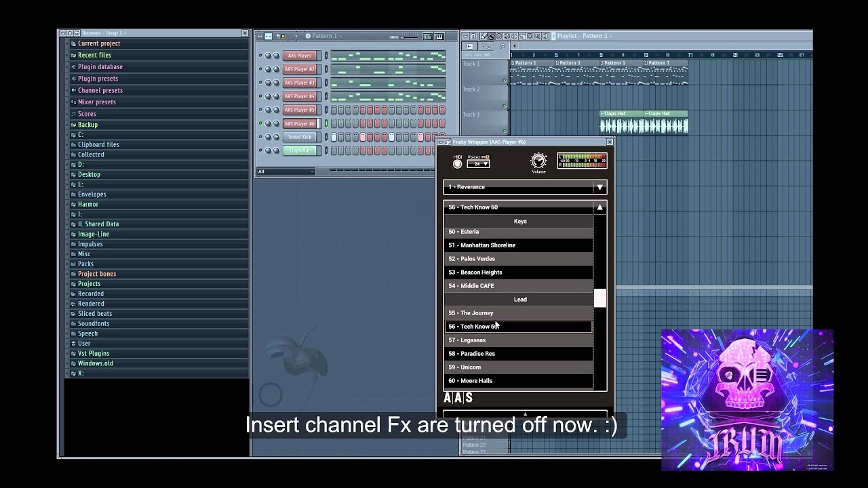Open the Fruity Wrapper plugin options icon
Screen dimensions: 868x488
(441, 142)
